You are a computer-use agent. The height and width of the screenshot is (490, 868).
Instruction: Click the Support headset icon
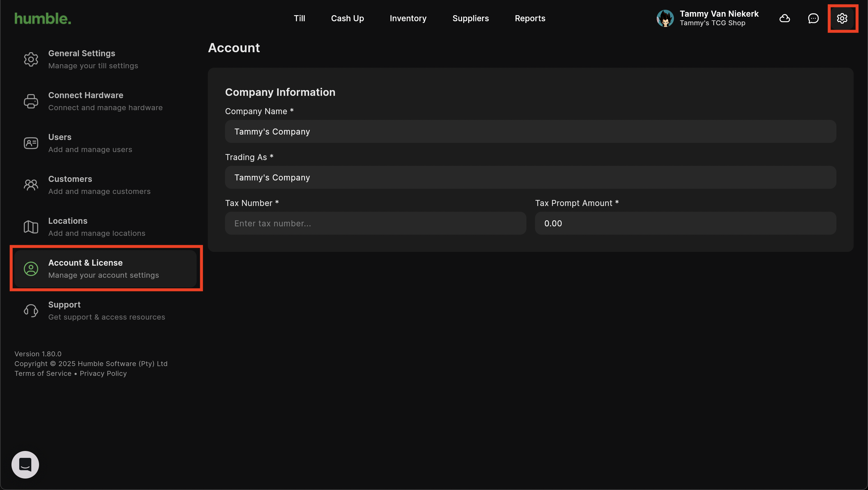[x=31, y=310]
